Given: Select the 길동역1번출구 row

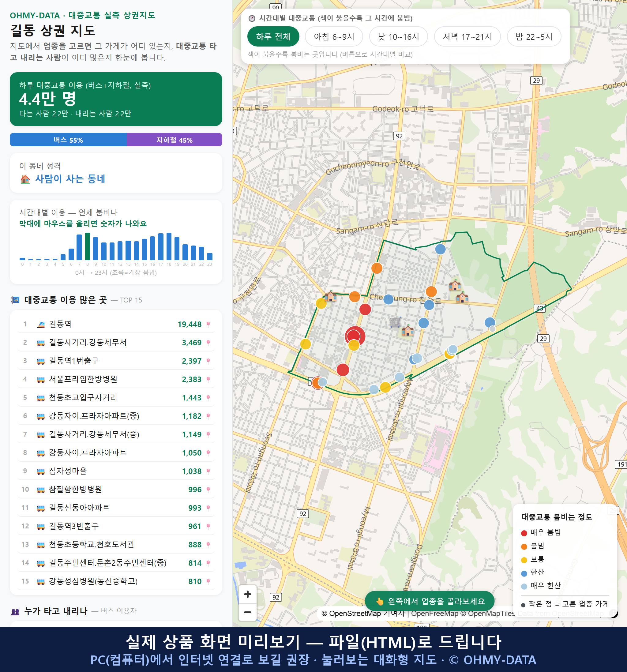Looking at the screenshot, I should click(x=116, y=361).
